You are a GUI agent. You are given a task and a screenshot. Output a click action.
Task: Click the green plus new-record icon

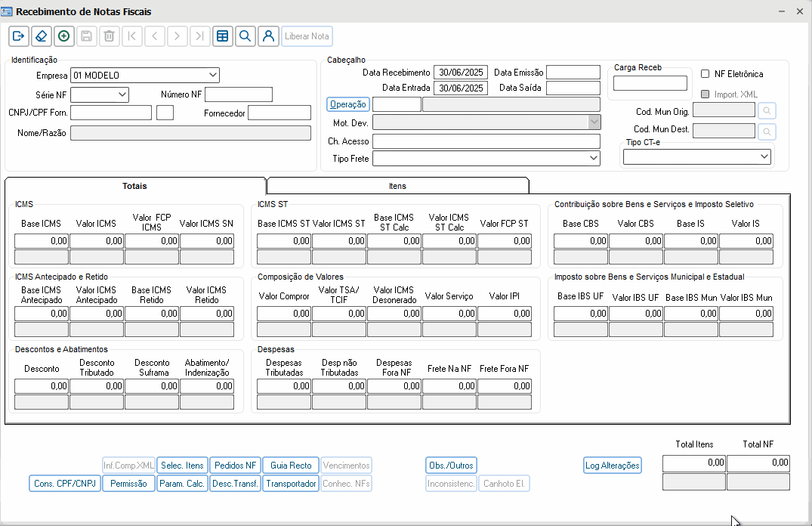click(64, 36)
